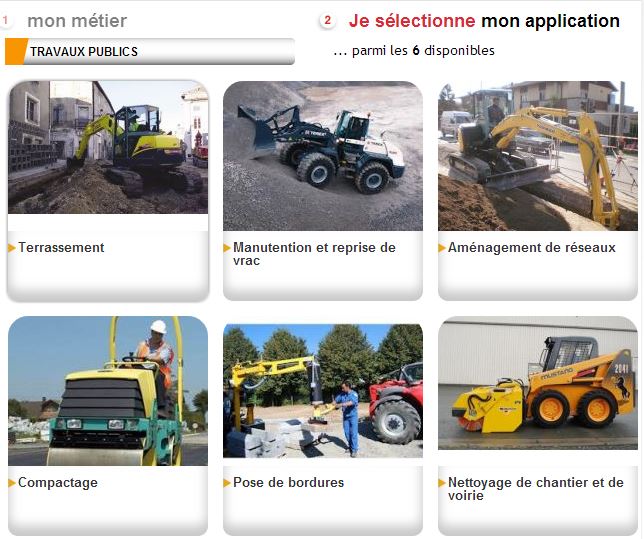Click the orange arrow beside Terrassement
The width and height of the screenshot is (644, 539).
[x=12, y=248]
